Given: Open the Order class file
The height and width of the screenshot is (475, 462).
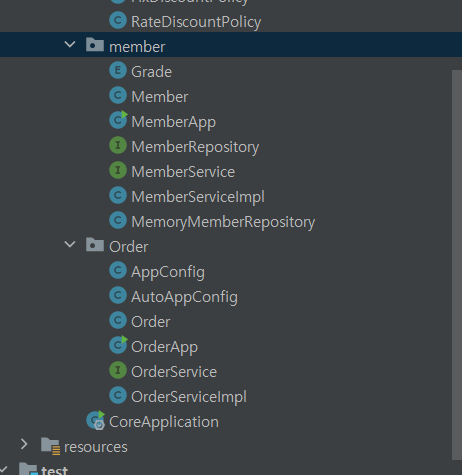Looking at the screenshot, I should (151, 322).
